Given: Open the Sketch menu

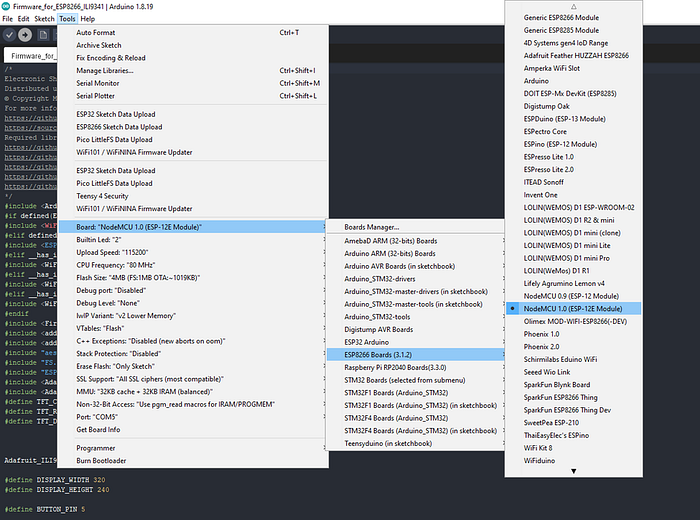Looking at the screenshot, I should click(x=44, y=19).
